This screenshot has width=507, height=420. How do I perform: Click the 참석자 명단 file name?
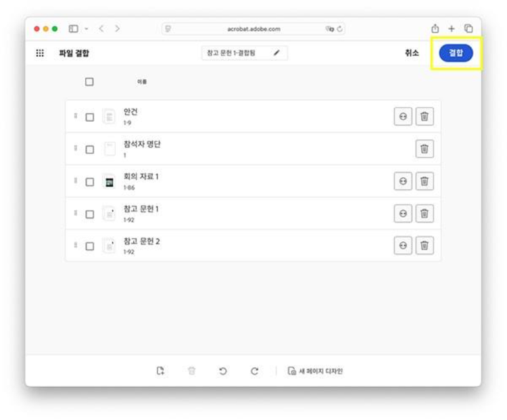(142, 144)
